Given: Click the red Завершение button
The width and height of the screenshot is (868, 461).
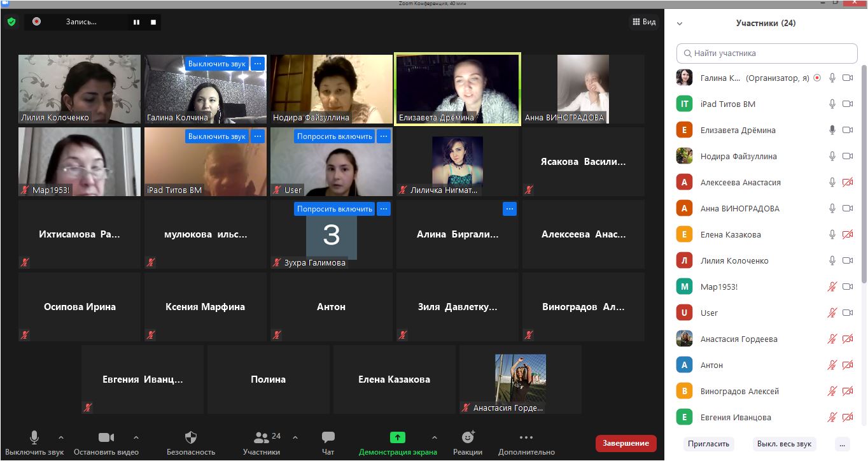Looking at the screenshot, I should [626, 443].
